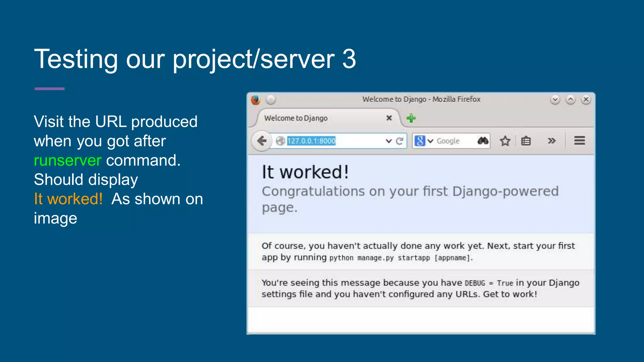Click the 'It worked!' page heading
The image size is (644, 362).
tap(305, 172)
